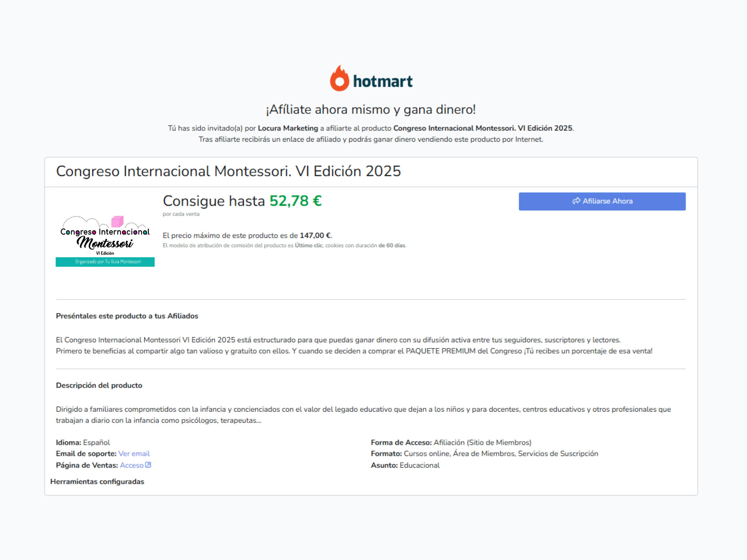Click the external link icon beside Acceso

(148, 465)
